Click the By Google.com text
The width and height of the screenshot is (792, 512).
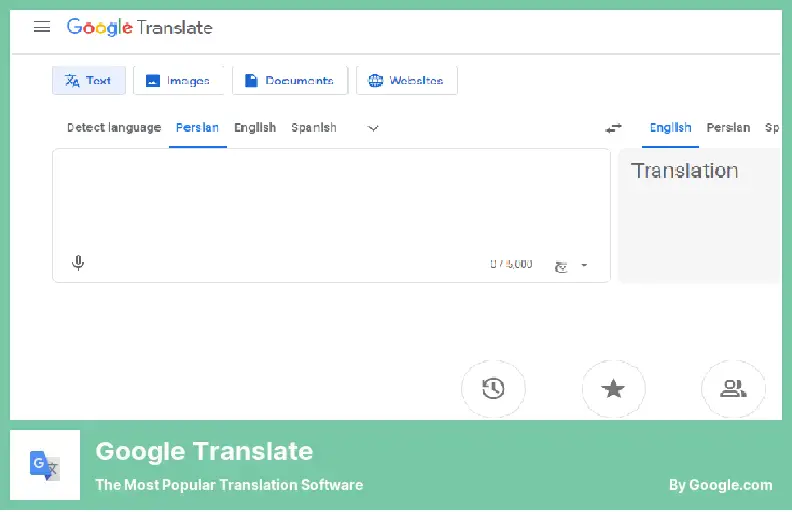tap(720, 485)
